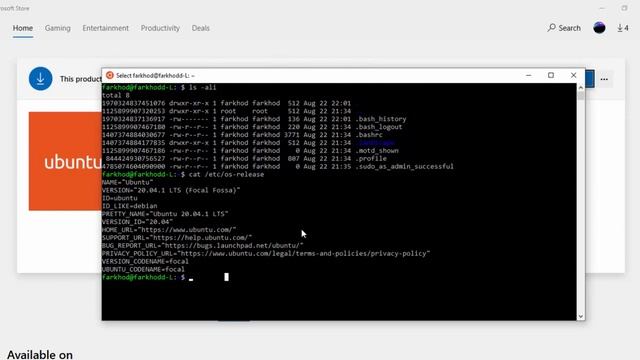Click the 'Available on' heading
This screenshot has width=640, height=360.
click(x=40, y=354)
